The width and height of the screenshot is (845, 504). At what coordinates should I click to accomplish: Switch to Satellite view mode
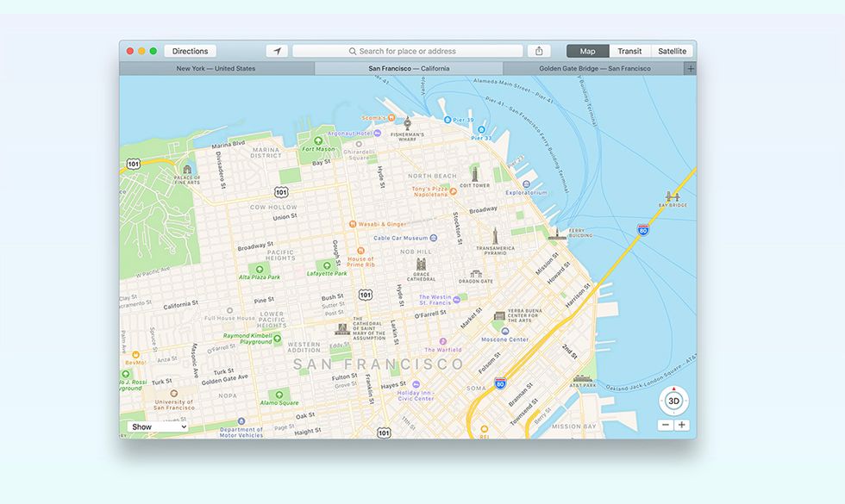tap(672, 51)
